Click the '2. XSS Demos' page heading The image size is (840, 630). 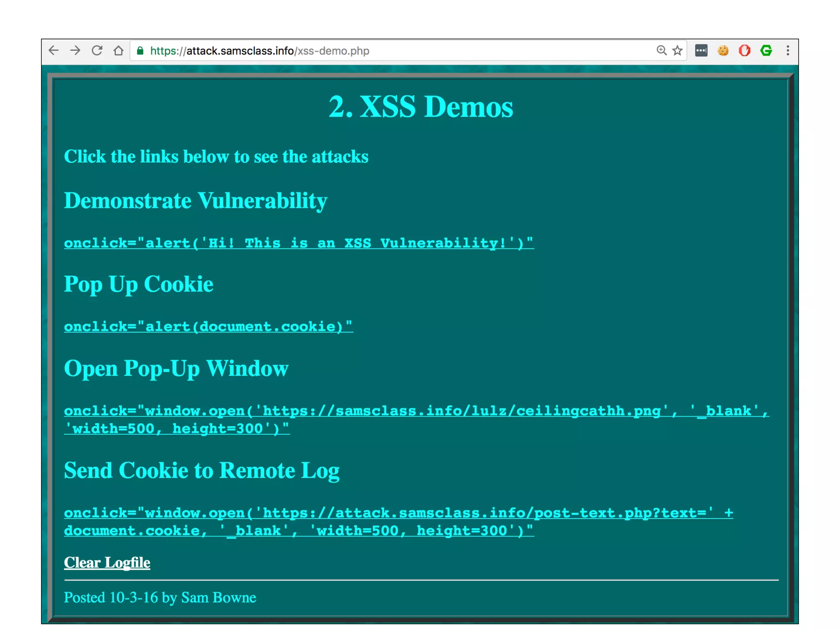(420, 107)
